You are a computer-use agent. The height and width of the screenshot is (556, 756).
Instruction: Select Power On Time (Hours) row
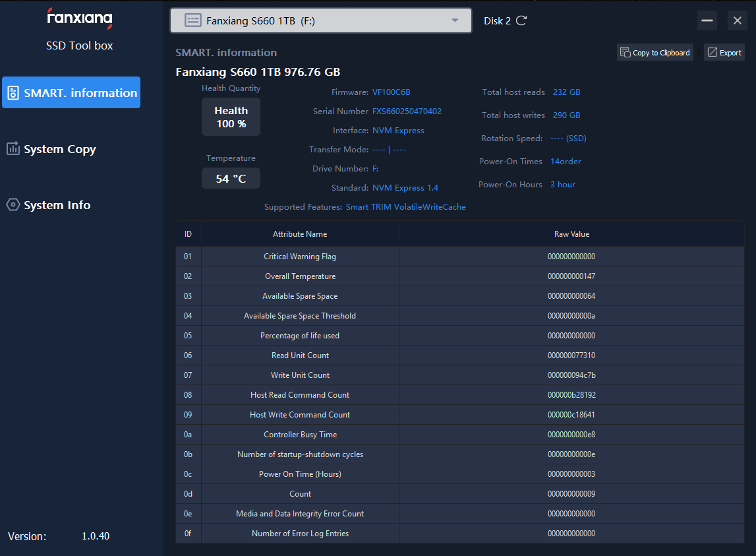[460, 474]
